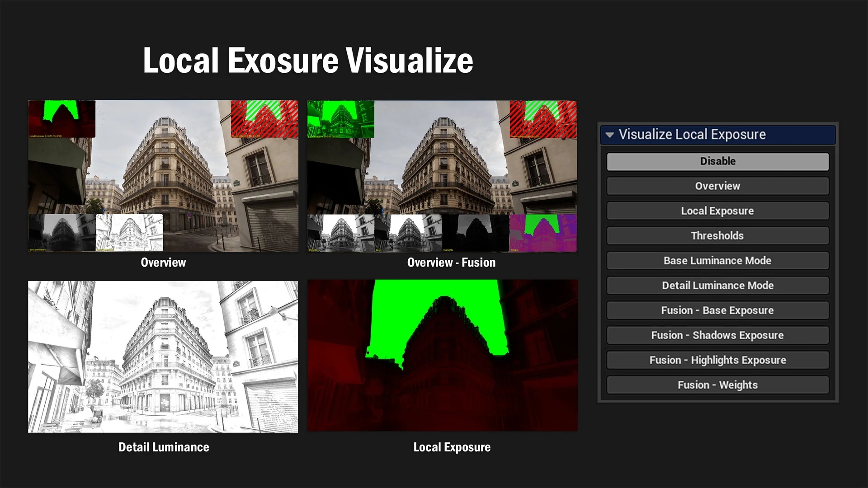
Task: Select Fusion - Shadows Exposure mode
Action: coord(717,335)
